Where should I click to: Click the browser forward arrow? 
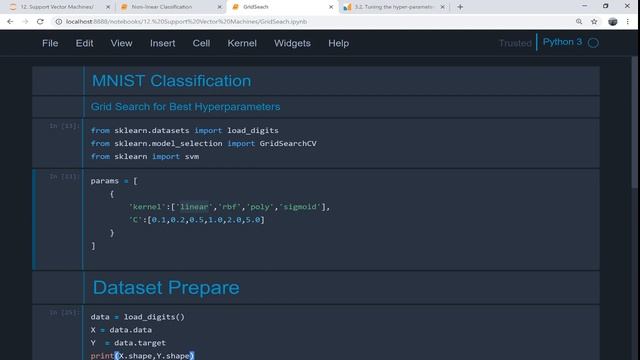coord(25,22)
